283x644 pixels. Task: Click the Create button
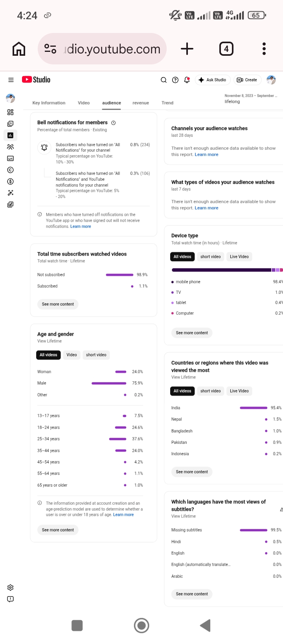click(247, 80)
